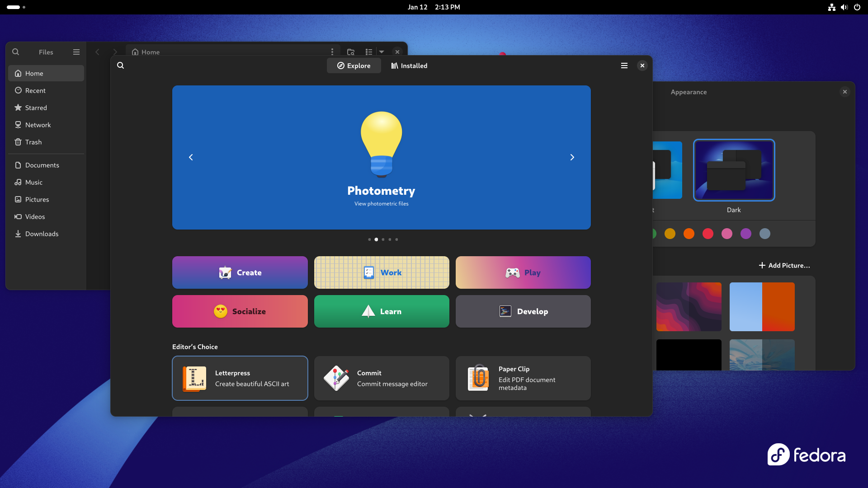868x488 pixels.
Task: Open Files search with magnifier icon
Action: [16, 52]
